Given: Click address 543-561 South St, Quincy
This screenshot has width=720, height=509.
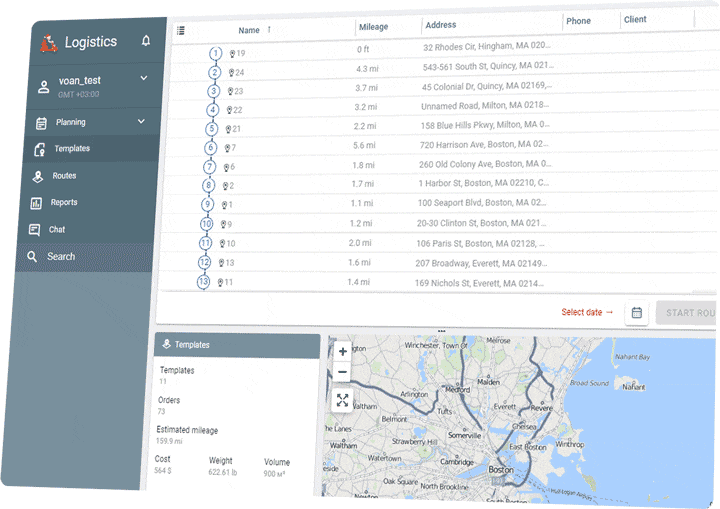Looking at the screenshot, I should (488, 66).
